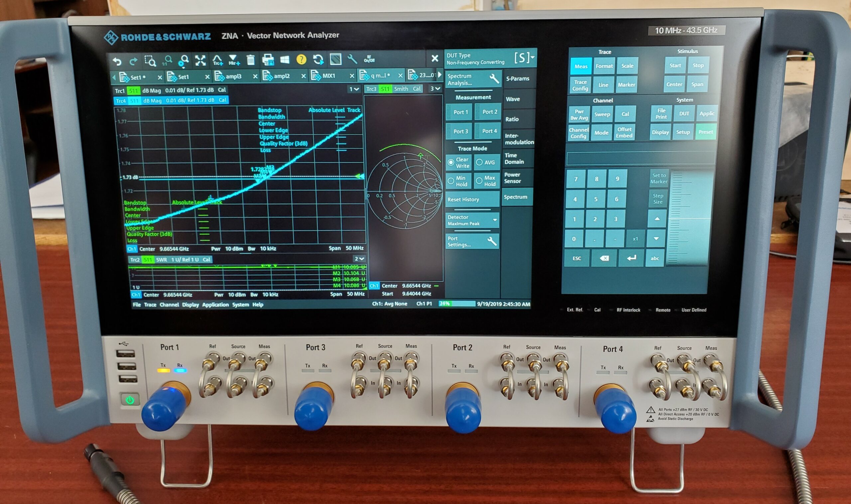The height and width of the screenshot is (504, 851).
Task: Maximize diagram with the four-arrows icon
Action: [200, 61]
